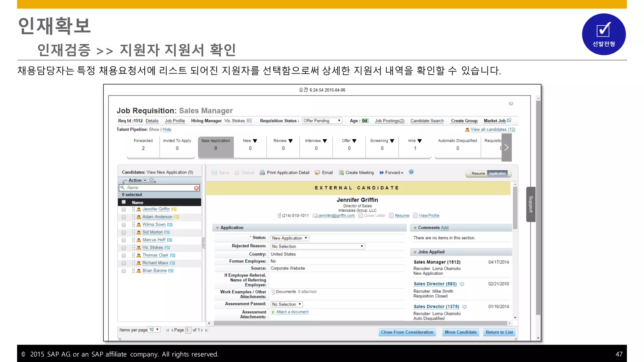Click the Close From Consideration button

click(x=407, y=332)
